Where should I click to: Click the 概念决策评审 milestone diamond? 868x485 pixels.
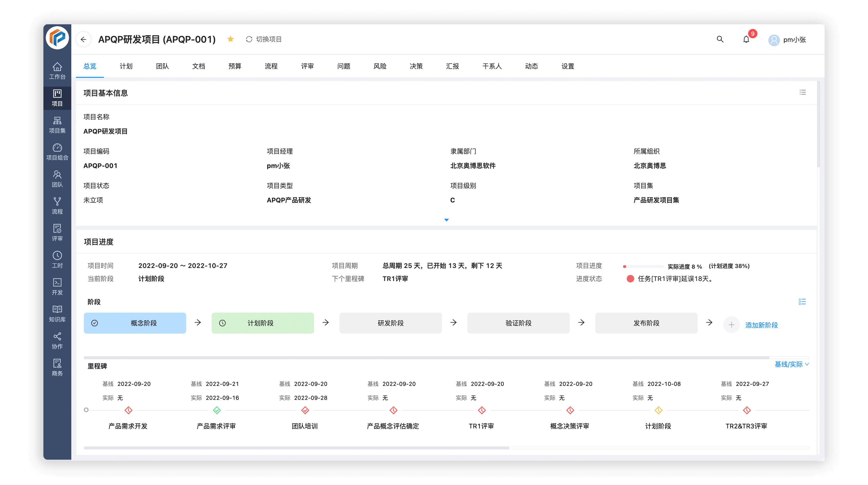point(570,410)
